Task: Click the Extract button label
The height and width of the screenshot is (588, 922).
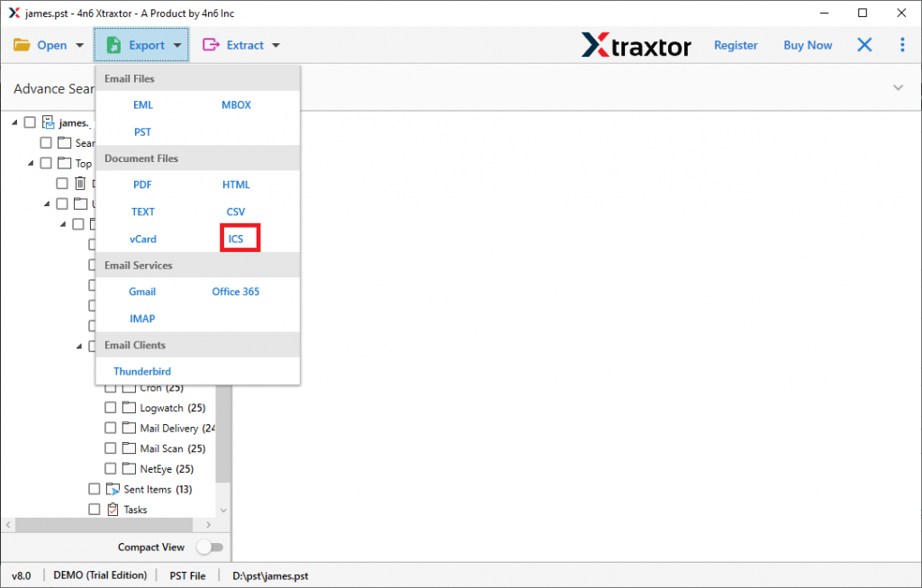Action: 245,45
